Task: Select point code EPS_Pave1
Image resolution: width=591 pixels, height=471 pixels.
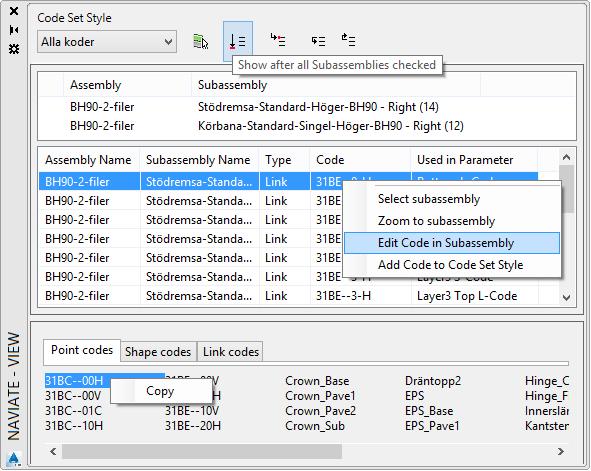Action: [432, 426]
